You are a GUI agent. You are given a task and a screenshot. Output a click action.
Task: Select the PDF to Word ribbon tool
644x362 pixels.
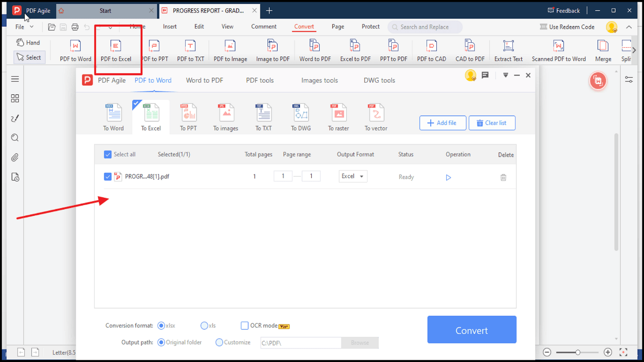(x=76, y=50)
